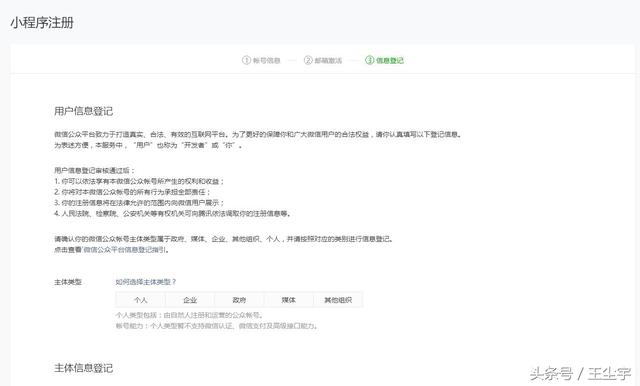Screen dimensions: 640x386
Task: Select the green 信息登记 step label
Action: [x=390, y=61]
